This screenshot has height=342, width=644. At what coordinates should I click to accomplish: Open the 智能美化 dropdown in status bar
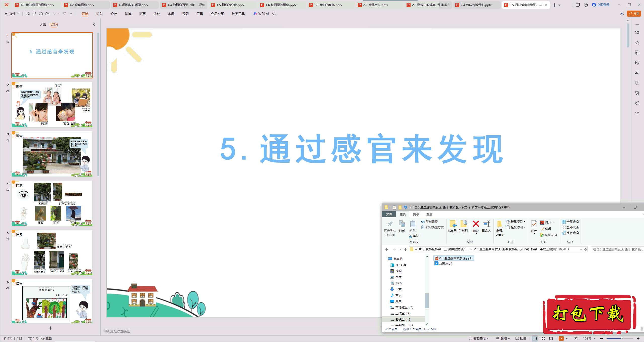[479, 338]
